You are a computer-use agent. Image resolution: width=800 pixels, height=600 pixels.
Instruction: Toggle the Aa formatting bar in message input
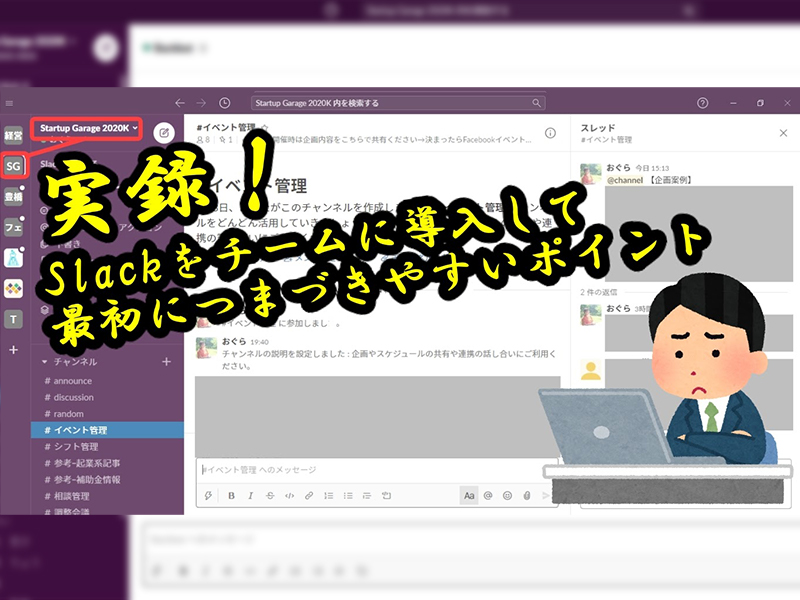click(467, 493)
